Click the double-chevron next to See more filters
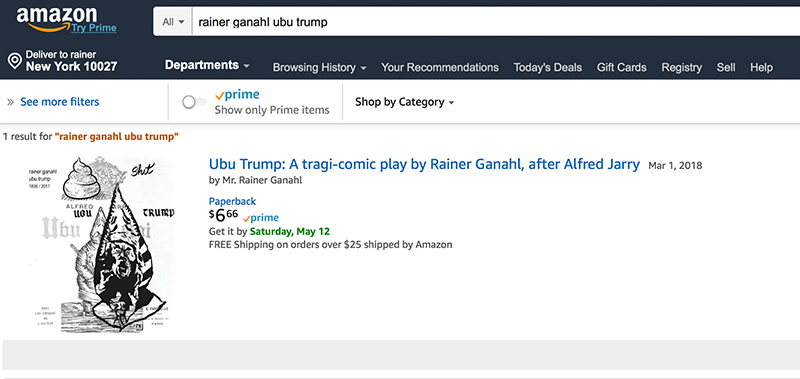 pos(10,102)
